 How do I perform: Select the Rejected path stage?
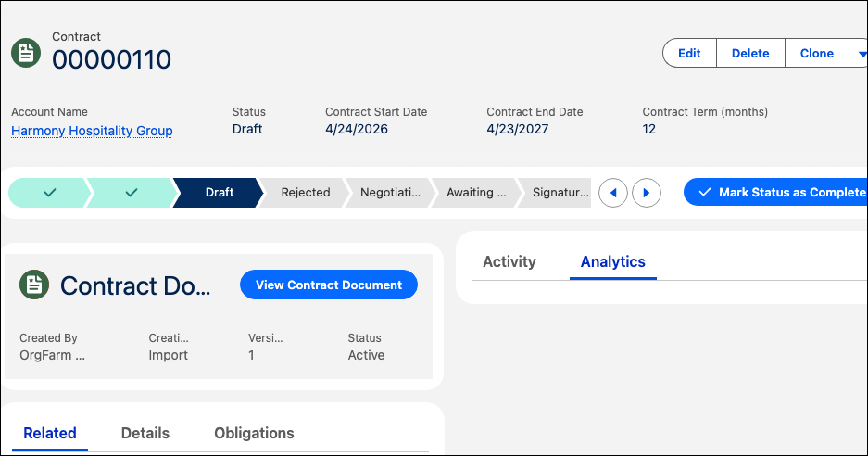306,192
